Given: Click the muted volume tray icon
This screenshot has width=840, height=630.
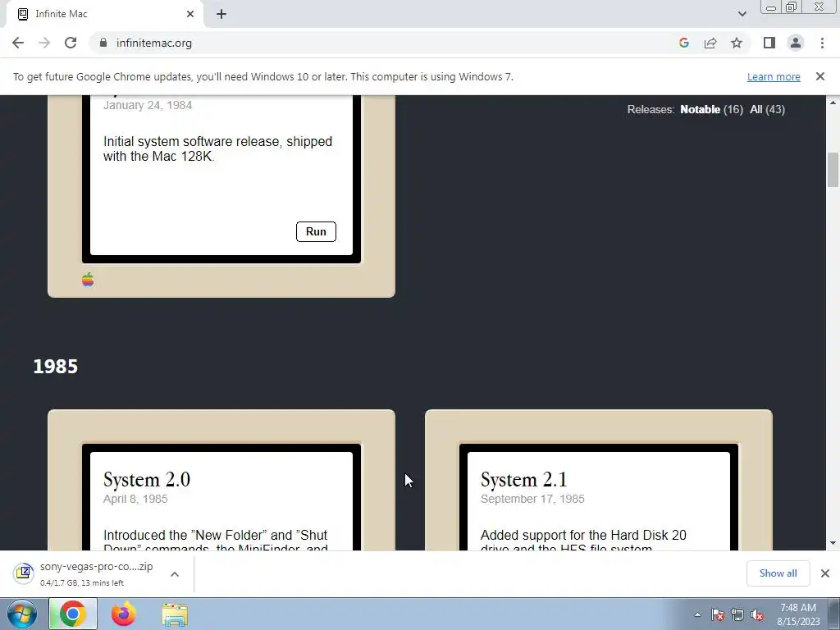Looking at the screenshot, I should point(757,615).
